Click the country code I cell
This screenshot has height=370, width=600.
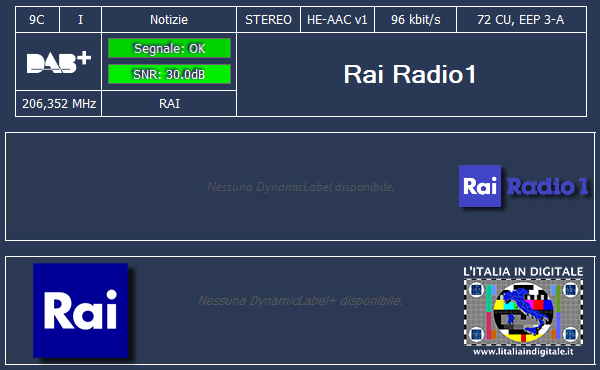(80, 20)
